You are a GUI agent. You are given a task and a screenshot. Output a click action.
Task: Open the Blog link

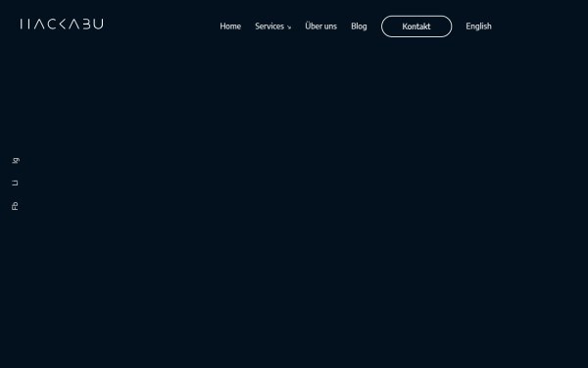359,26
